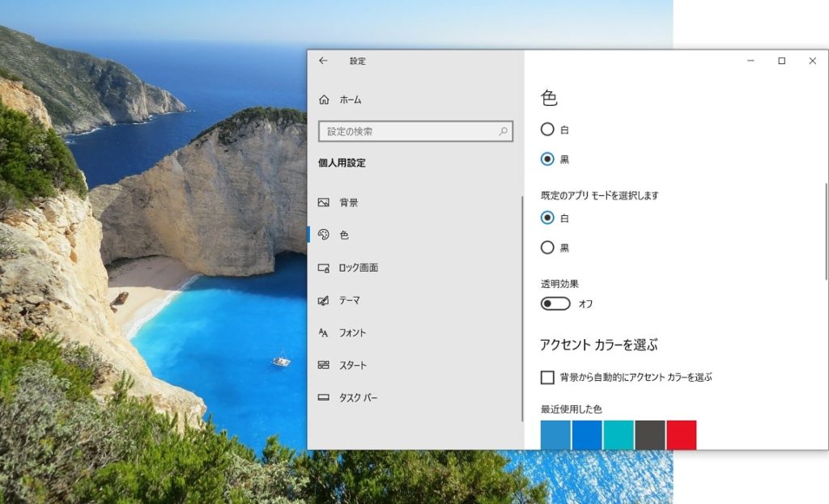
Task: Click the 既定のアプリ モードを選択します label
Action: [x=600, y=196]
